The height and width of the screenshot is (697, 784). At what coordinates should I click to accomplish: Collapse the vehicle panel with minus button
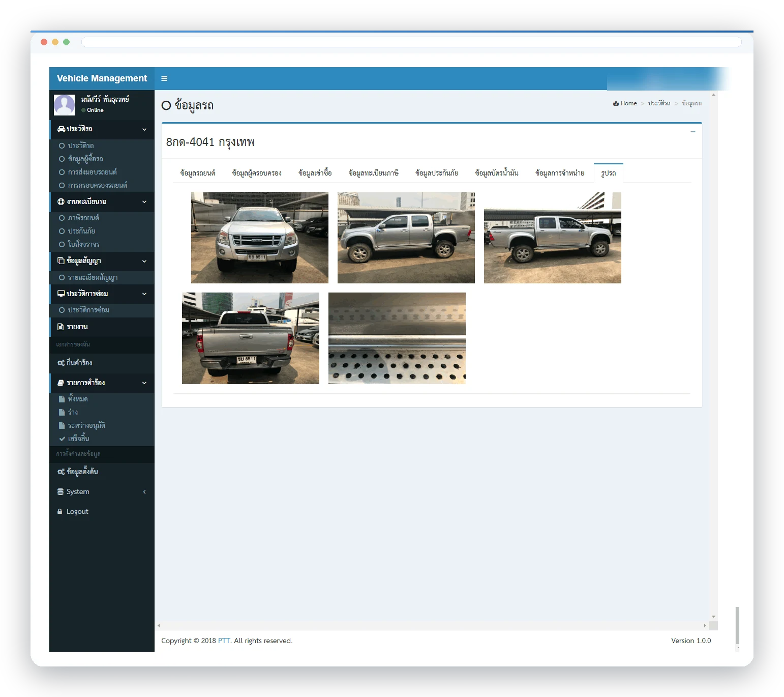[692, 132]
